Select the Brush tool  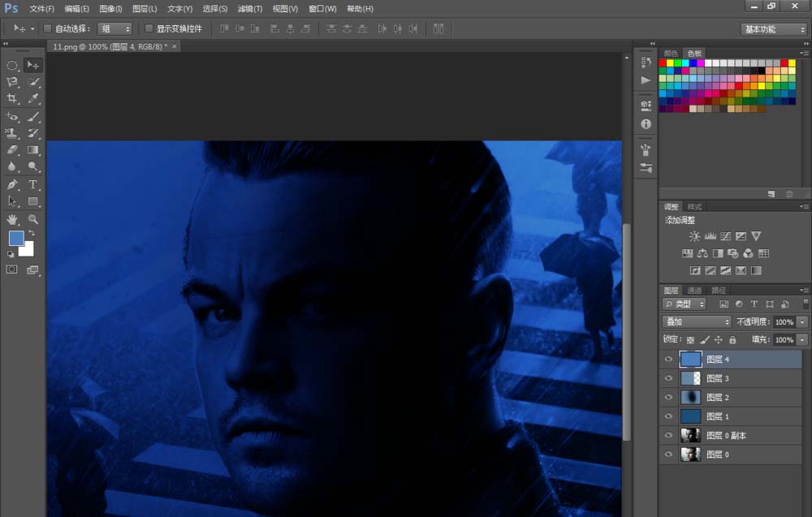(x=32, y=116)
